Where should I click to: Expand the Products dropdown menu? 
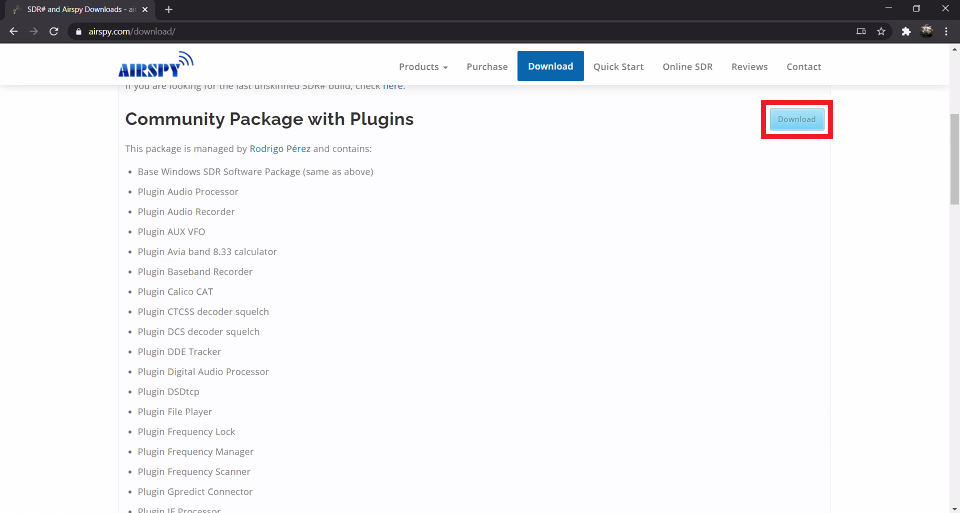[x=423, y=67]
